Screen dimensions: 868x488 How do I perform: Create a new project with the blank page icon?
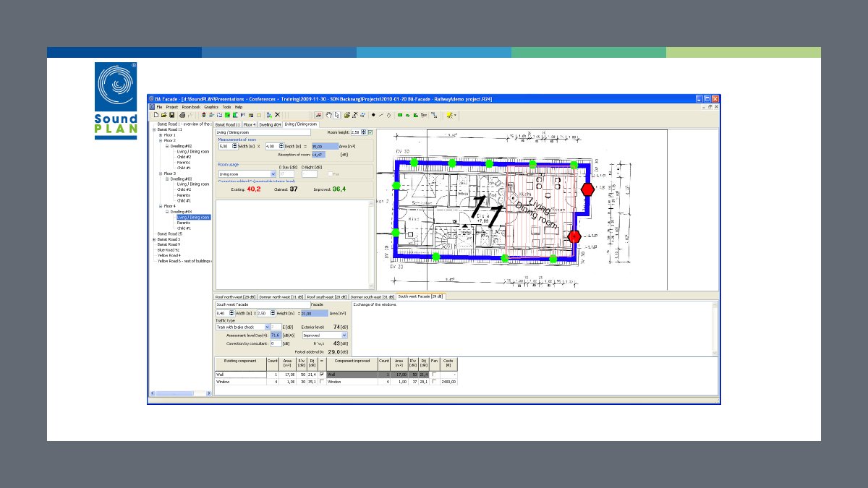[156, 114]
